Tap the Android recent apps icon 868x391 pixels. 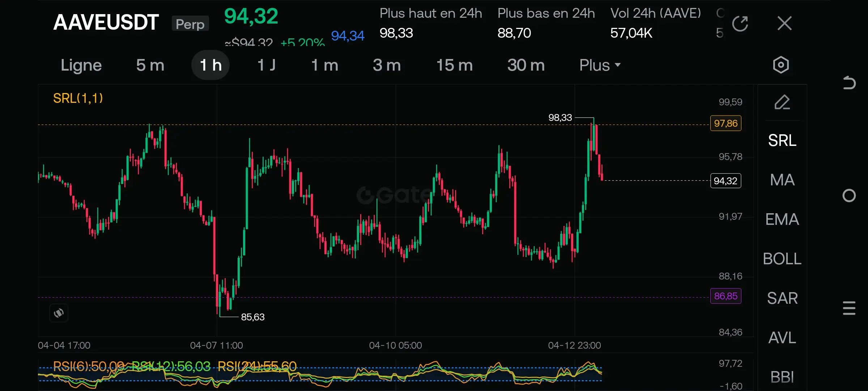click(x=849, y=308)
